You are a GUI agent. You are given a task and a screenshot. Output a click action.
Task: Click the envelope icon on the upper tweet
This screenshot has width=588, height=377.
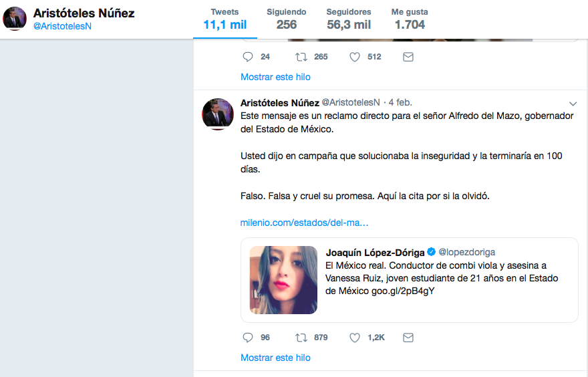pos(408,57)
